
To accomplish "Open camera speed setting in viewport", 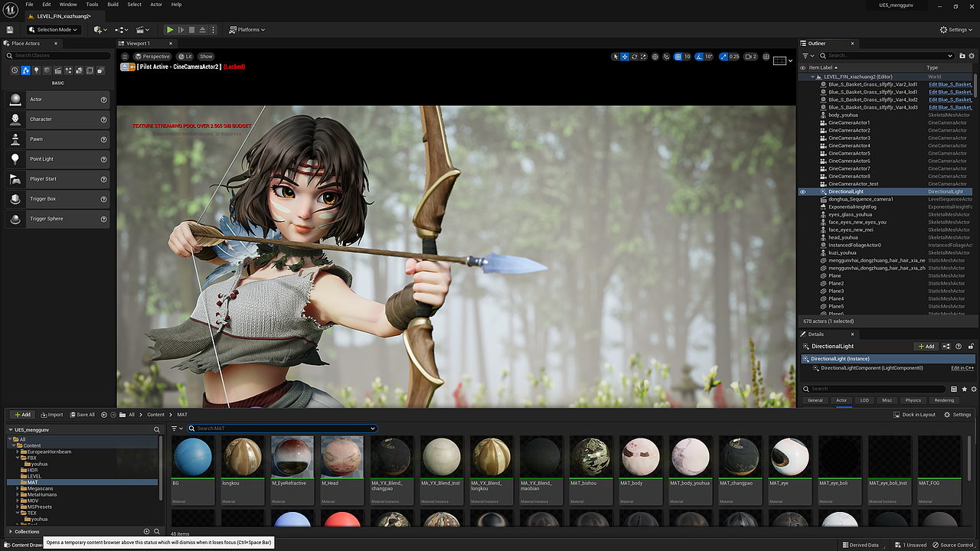I will pos(750,57).
